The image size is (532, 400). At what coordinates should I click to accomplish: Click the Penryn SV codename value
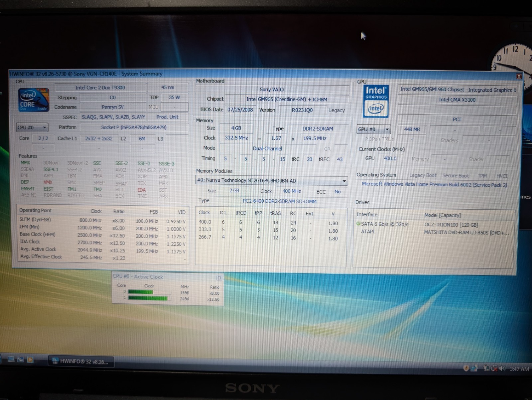(112, 107)
